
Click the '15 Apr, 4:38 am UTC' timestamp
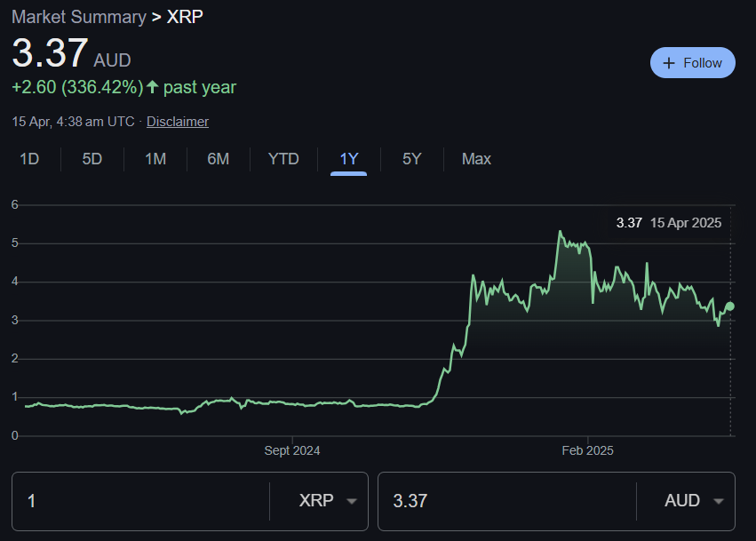tap(73, 122)
